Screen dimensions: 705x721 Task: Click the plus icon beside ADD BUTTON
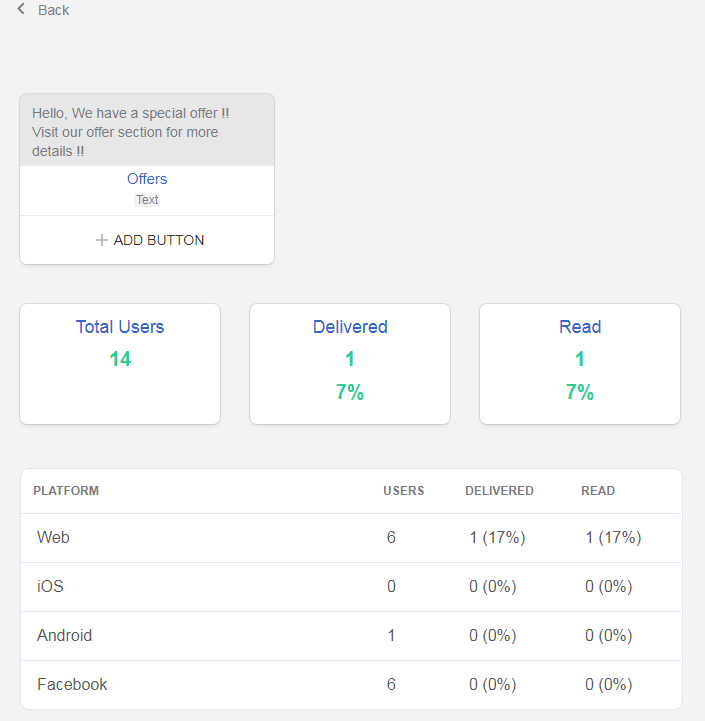pos(101,240)
